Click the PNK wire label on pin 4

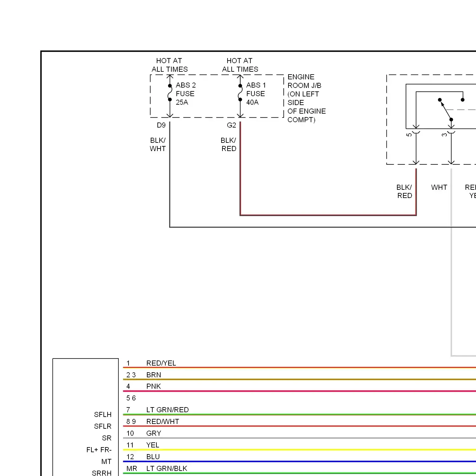(154, 386)
